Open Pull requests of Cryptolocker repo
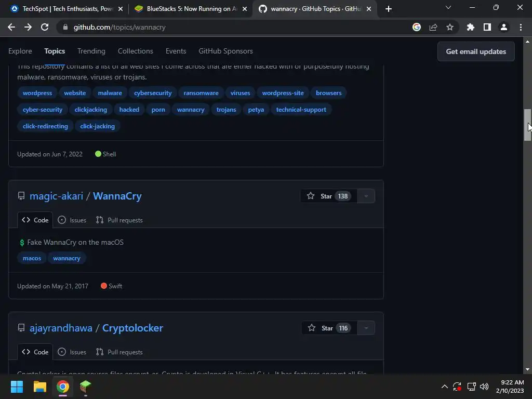Viewport: 532px width, 399px height. (x=119, y=352)
